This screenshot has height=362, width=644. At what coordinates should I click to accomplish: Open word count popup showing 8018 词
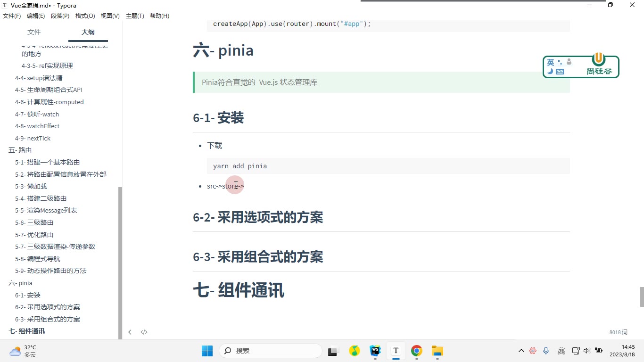[618, 332]
